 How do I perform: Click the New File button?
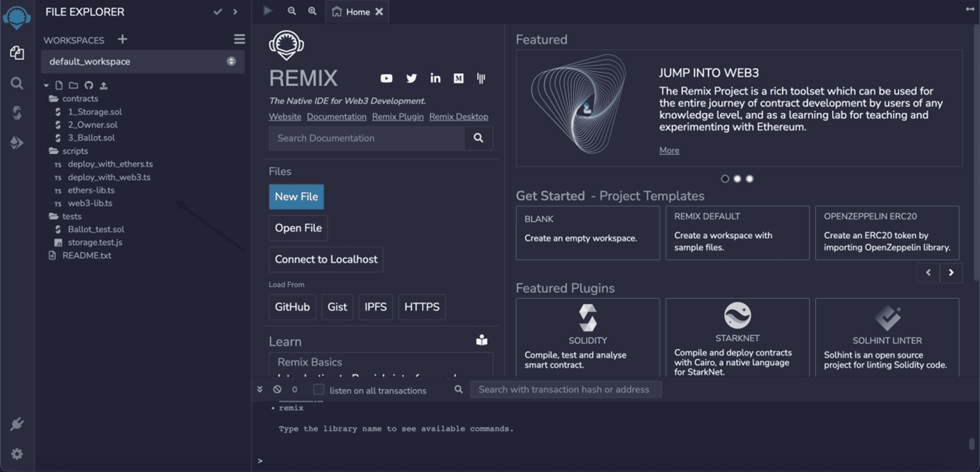296,197
